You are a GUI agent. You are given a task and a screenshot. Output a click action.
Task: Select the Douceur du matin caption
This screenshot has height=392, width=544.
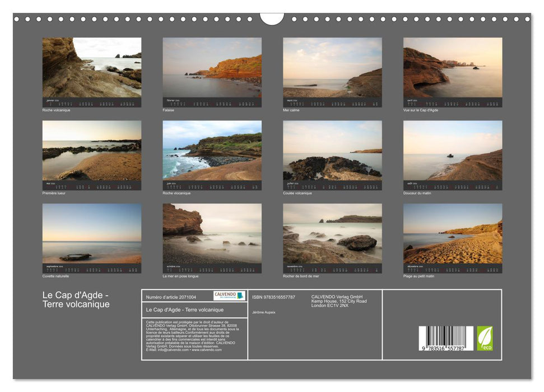coord(416,193)
